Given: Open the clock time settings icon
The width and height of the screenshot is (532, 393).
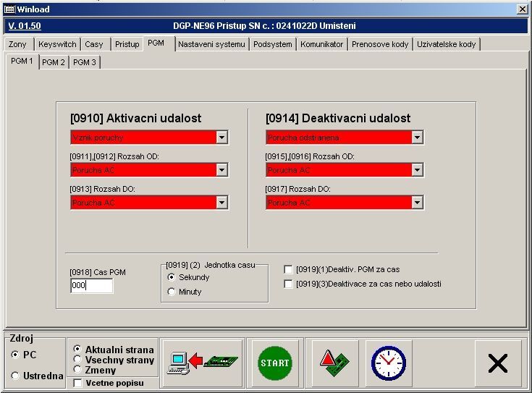Looking at the screenshot, I should pyautogui.click(x=388, y=362).
